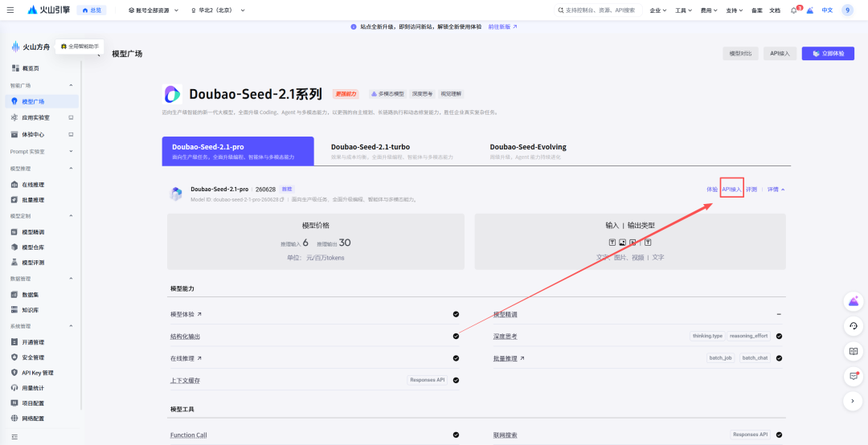Click the 模型对比 button

pos(741,54)
